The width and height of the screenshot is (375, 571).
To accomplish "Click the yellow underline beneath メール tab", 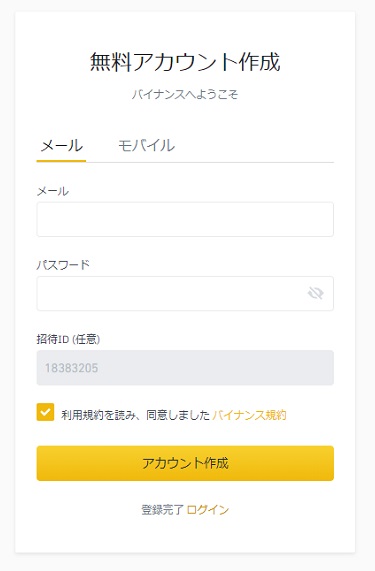I will pos(61,161).
